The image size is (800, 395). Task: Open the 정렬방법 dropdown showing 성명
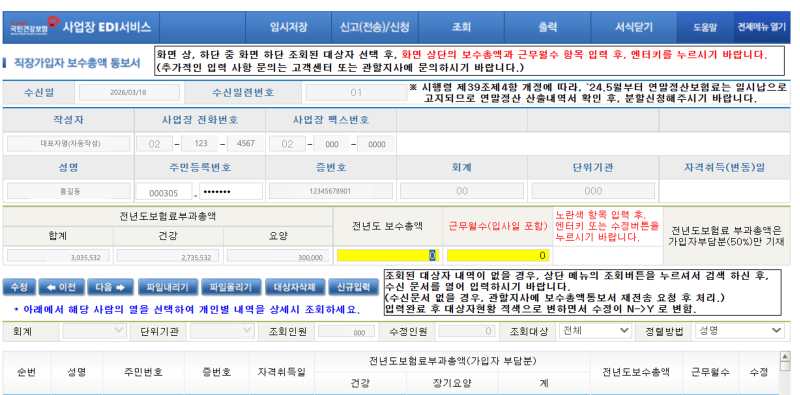point(739,331)
